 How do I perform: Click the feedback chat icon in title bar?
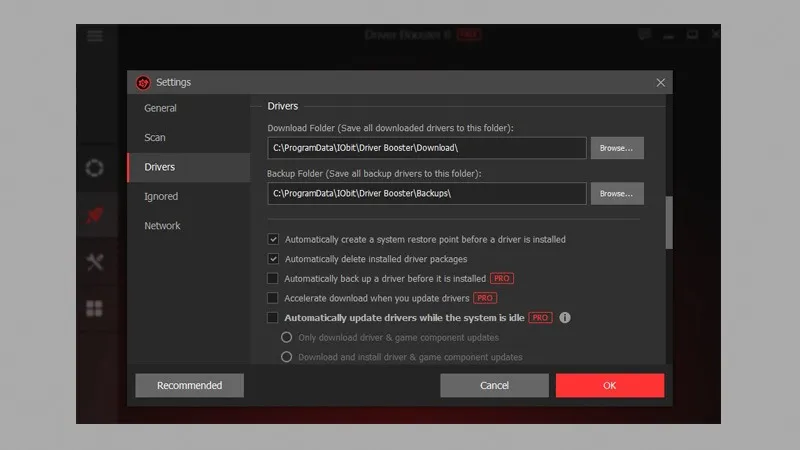coord(644,34)
